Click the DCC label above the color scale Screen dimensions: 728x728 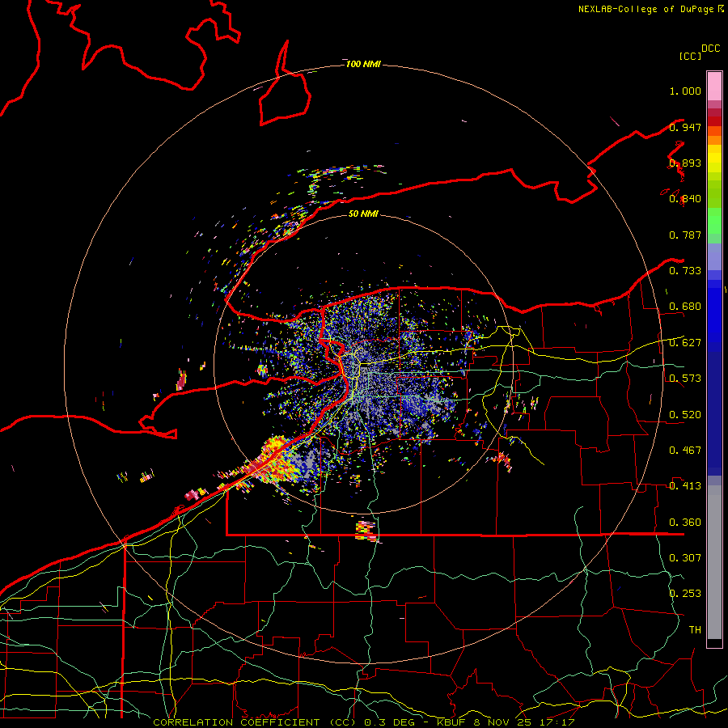710,49
